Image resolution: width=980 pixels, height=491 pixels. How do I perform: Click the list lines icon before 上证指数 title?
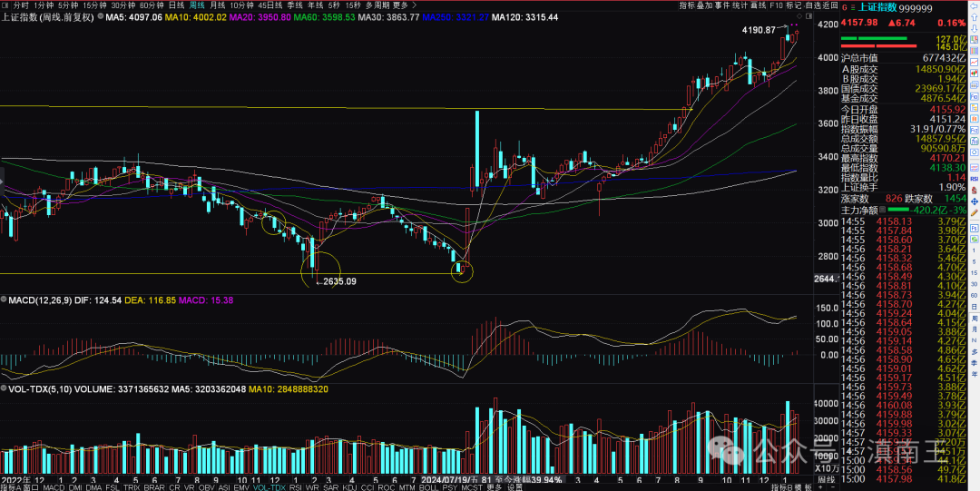[x=852, y=7]
